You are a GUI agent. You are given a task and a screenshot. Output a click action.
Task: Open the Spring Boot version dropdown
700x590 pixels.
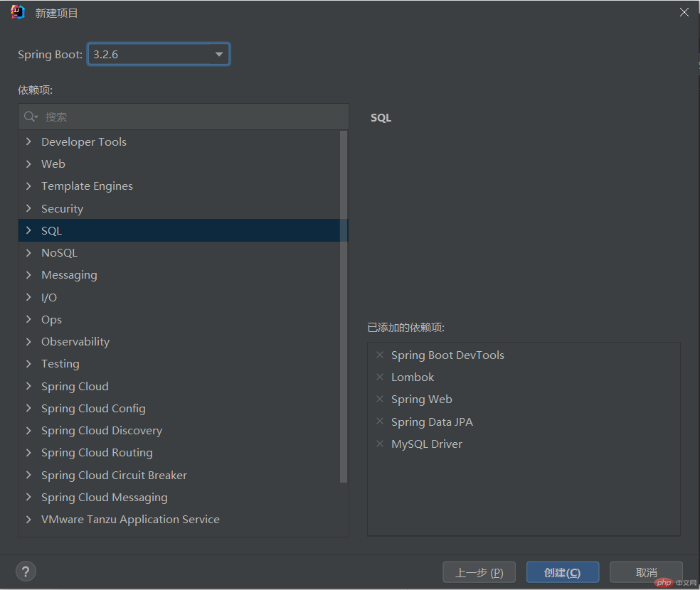pos(159,55)
